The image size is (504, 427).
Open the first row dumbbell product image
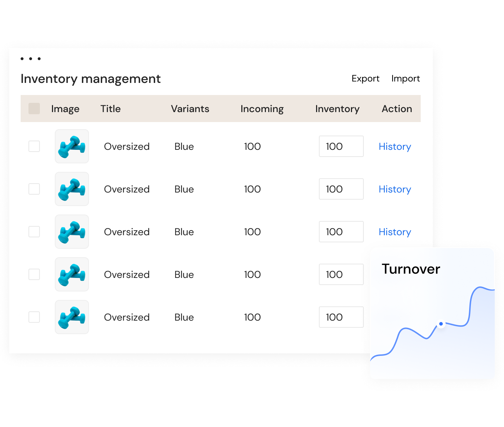[72, 146]
